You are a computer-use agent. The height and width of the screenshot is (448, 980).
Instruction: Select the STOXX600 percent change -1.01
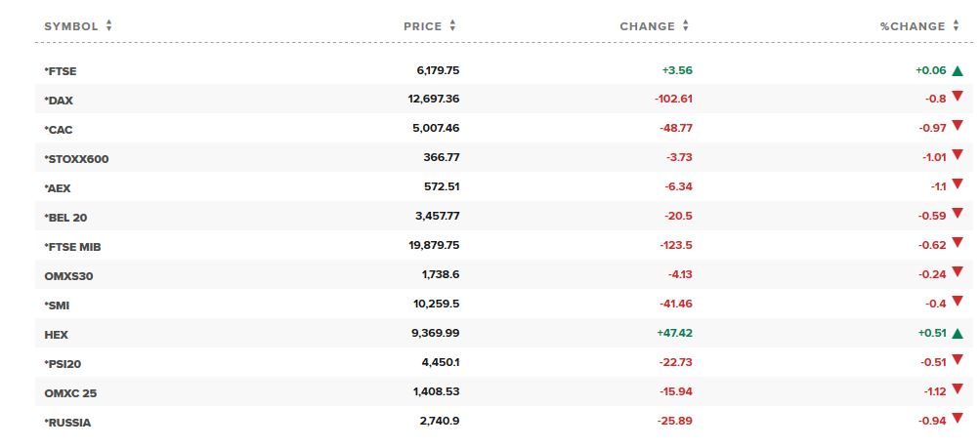(934, 157)
